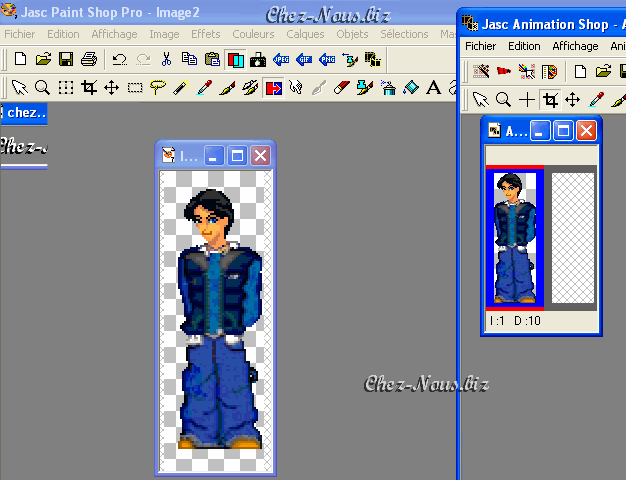Open the Fichier menu in Paint Shop Pro
Viewport: 626px width, 480px height.
[20, 34]
